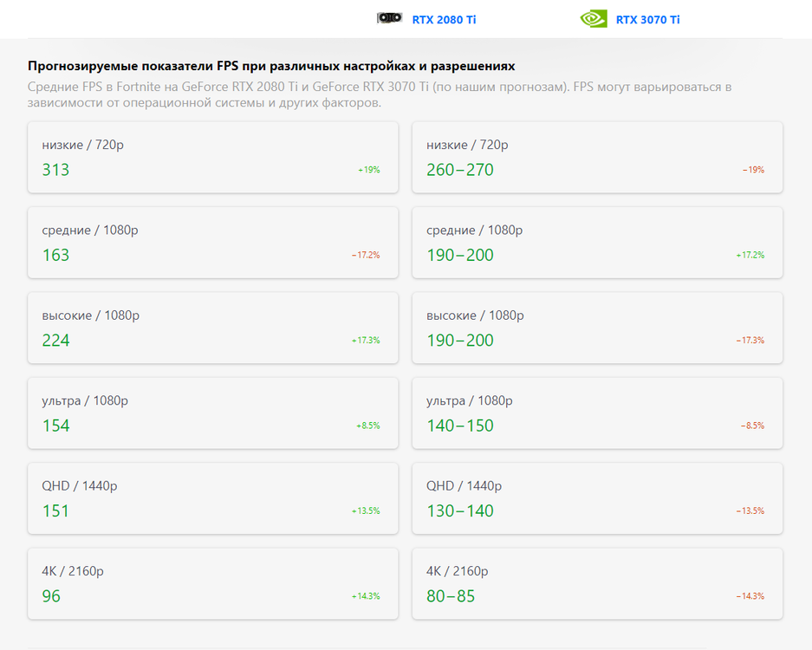Click the +17.3% green percentage

(366, 341)
